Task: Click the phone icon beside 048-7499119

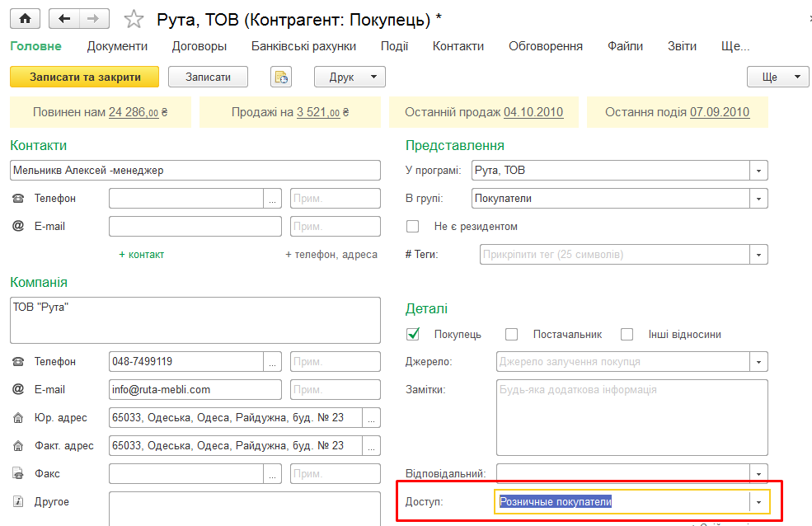Action: click(x=18, y=361)
